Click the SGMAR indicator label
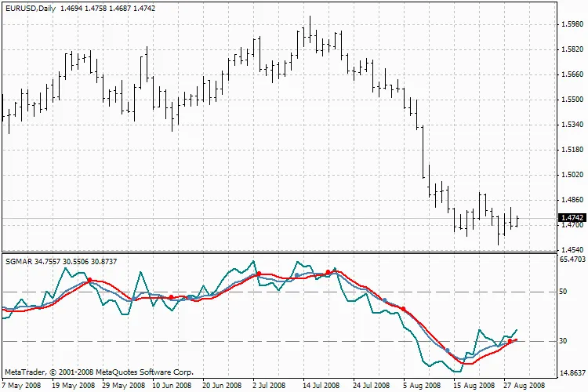This screenshot has height=392, width=588. [18, 260]
